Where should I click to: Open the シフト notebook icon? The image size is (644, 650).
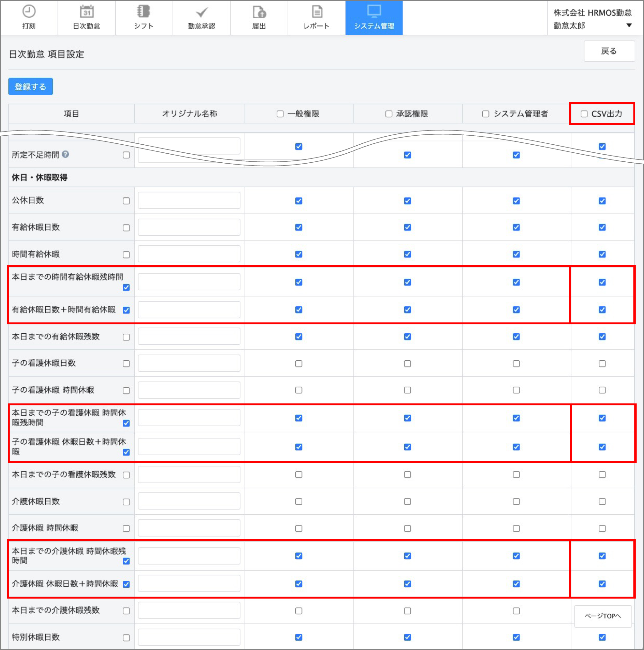pyautogui.click(x=144, y=12)
